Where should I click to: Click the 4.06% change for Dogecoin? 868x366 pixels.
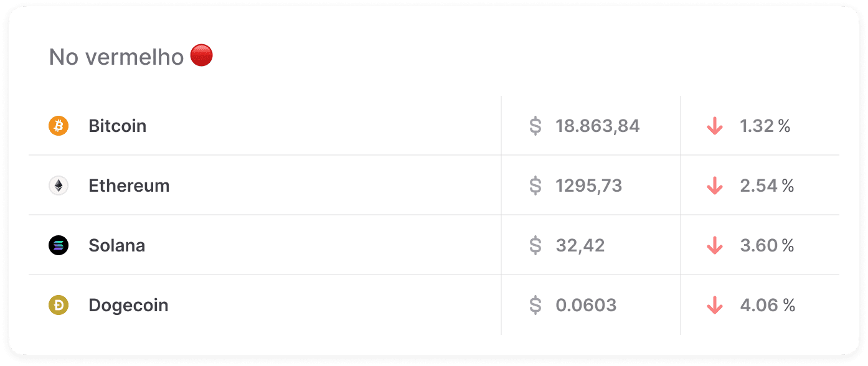pyautogui.click(x=768, y=305)
